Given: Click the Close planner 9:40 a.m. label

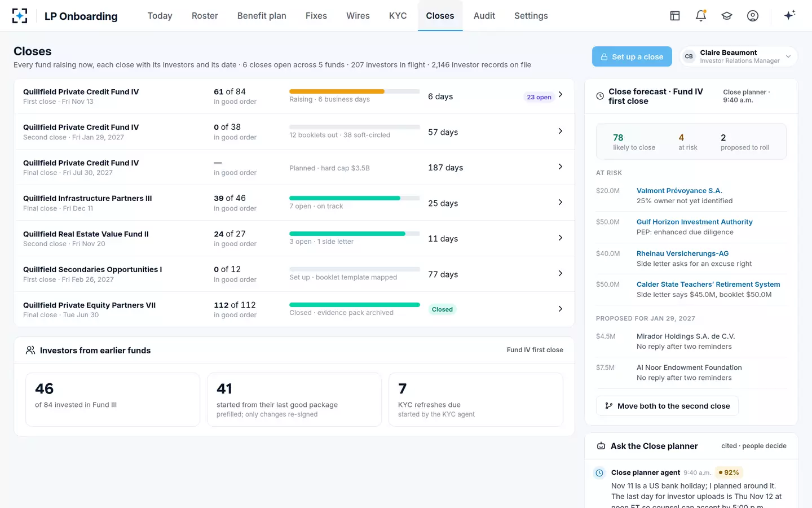Looking at the screenshot, I should (746, 96).
